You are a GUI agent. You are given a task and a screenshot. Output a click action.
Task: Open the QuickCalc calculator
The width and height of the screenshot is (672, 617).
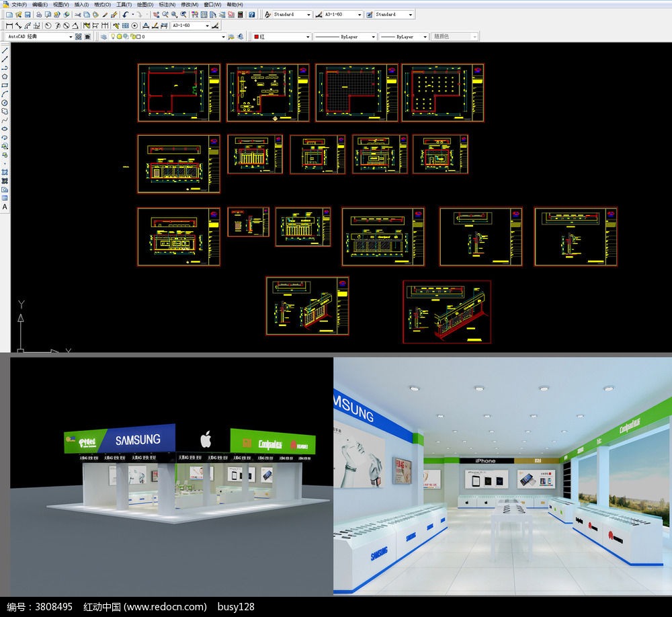[x=241, y=15]
